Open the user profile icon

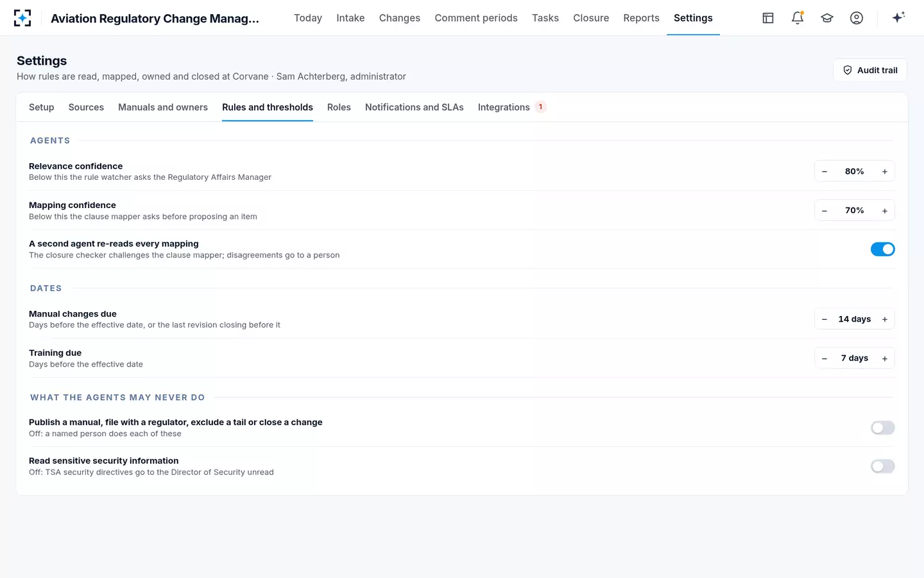(857, 18)
